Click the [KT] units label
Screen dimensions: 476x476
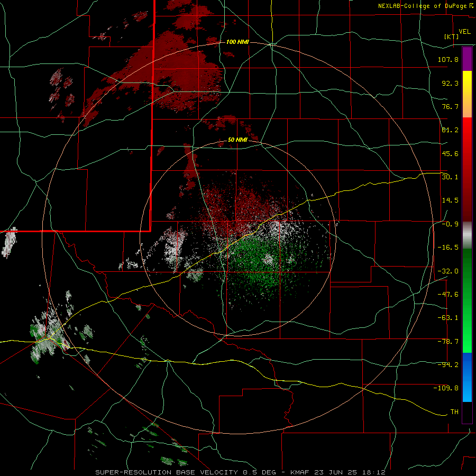pyautogui.click(x=452, y=36)
